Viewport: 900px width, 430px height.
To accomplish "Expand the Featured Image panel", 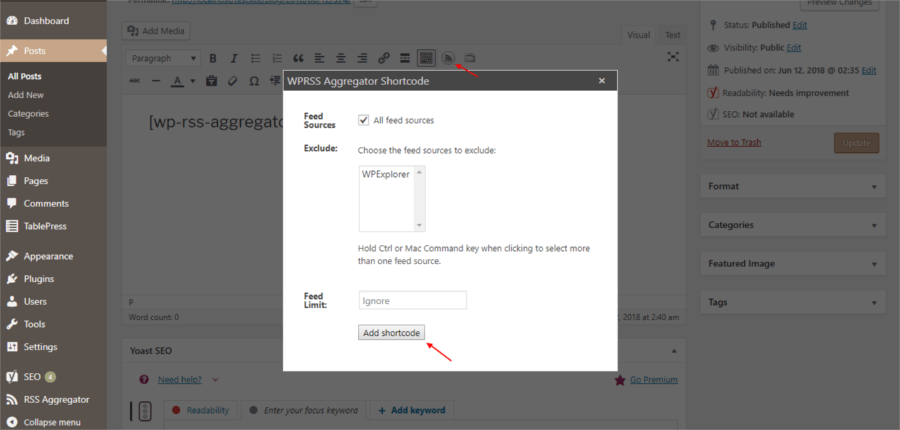I will click(x=794, y=264).
